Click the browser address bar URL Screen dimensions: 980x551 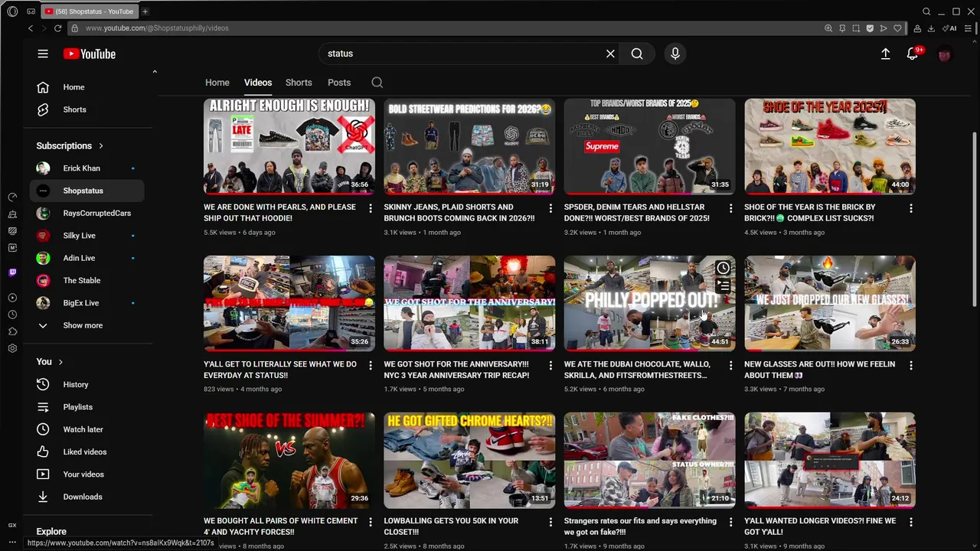point(157,28)
